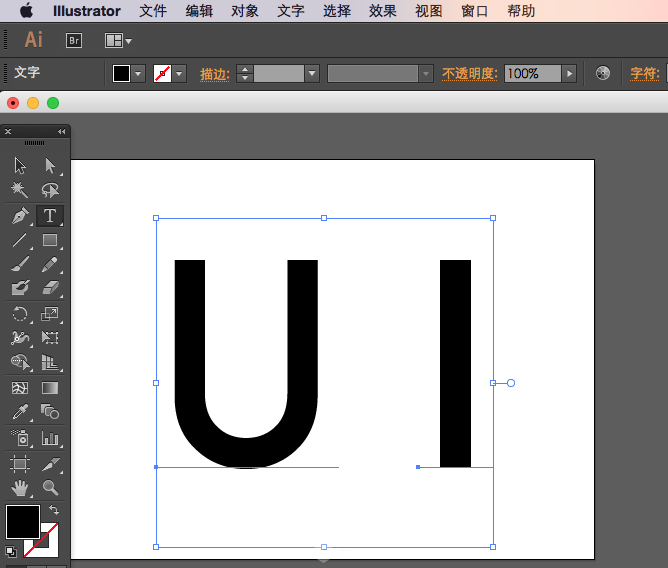The image size is (668, 568).
Task: Select the Rotate tool
Action: pos(20,314)
